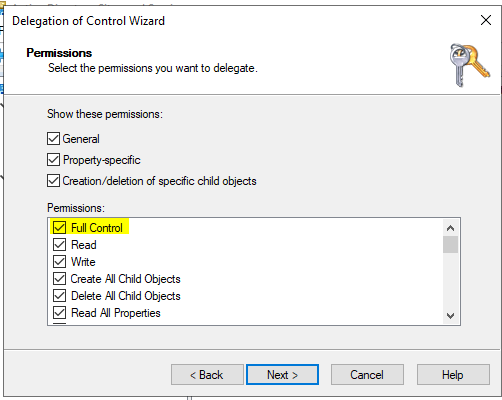Toggle the Property-specific checkbox
The image size is (502, 400).
tap(53, 159)
